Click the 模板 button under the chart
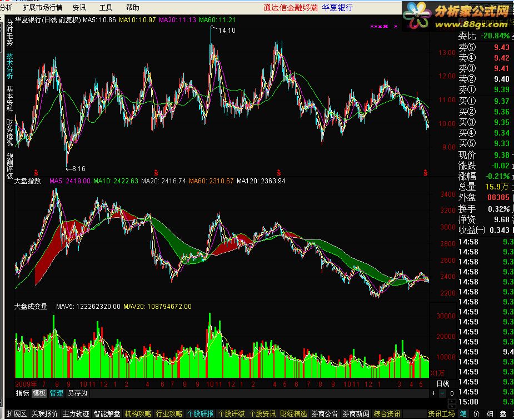Viewport: 514px width, 420px height. (x=39, y=393)
